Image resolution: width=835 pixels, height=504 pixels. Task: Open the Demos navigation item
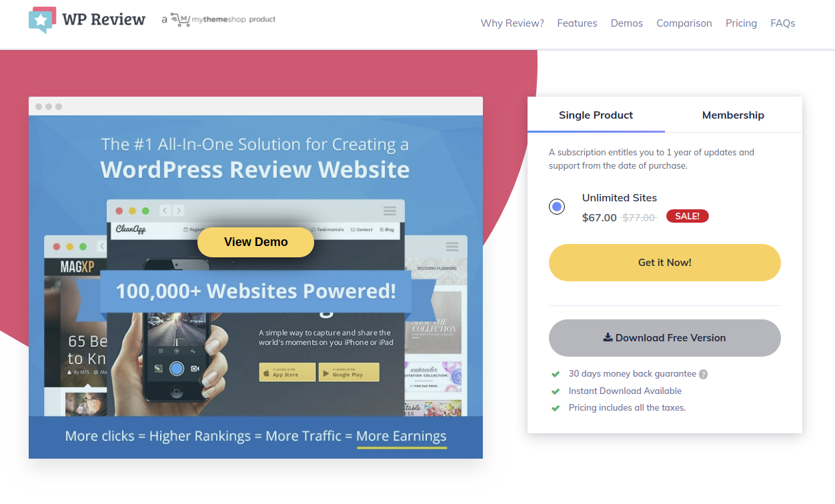tap(627, 23)
